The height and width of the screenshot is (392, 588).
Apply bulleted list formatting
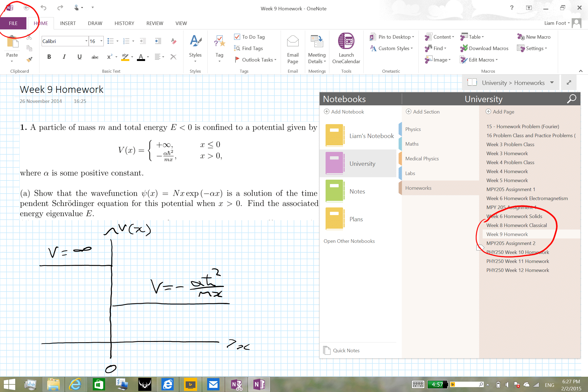coord(110,41)
